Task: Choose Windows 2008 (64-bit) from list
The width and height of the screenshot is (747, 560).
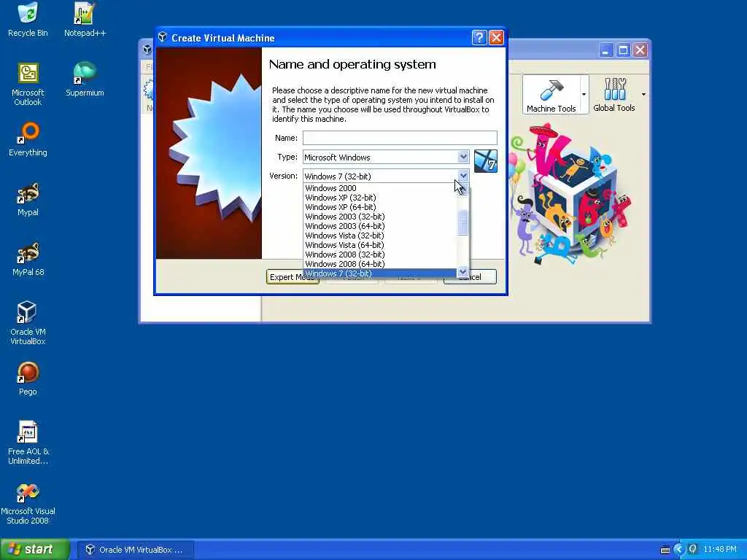Action: (379, 264)
